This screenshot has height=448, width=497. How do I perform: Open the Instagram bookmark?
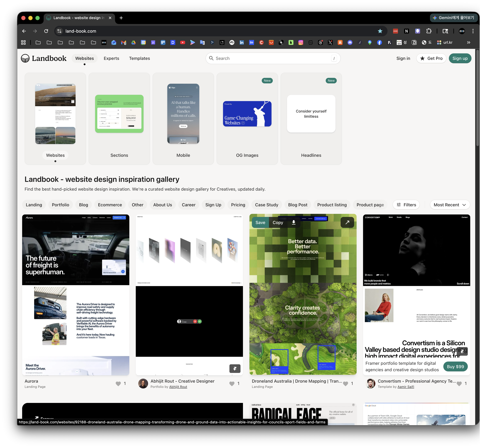(x=301, y=43)
